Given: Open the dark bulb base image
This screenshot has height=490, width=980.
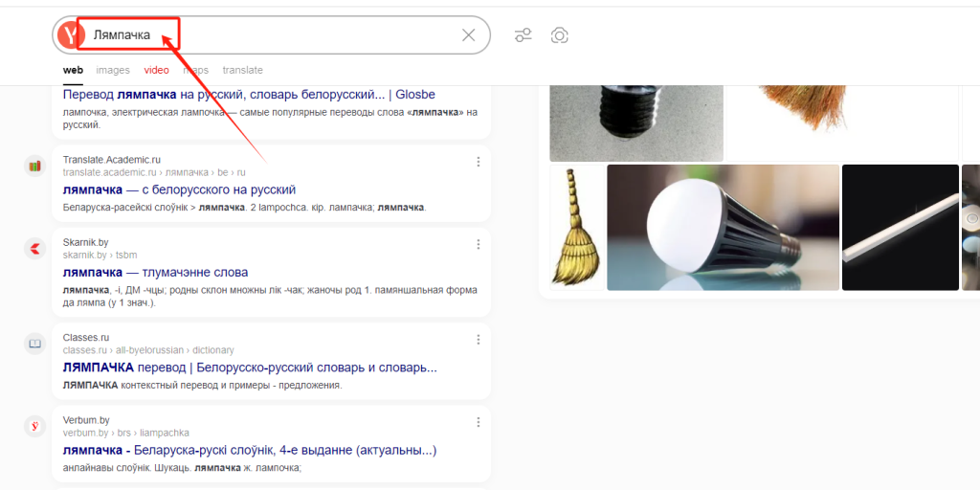Looking at the screenshot, I should point(636,122).
